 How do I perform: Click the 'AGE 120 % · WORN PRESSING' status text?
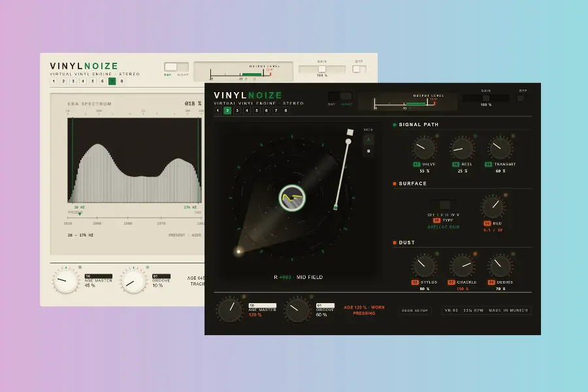tap(364, 310)
